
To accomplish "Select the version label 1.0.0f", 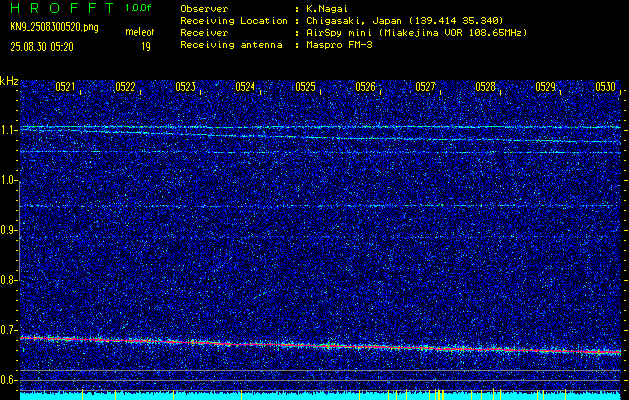I will pyautogui.click(x=138, y=8).
